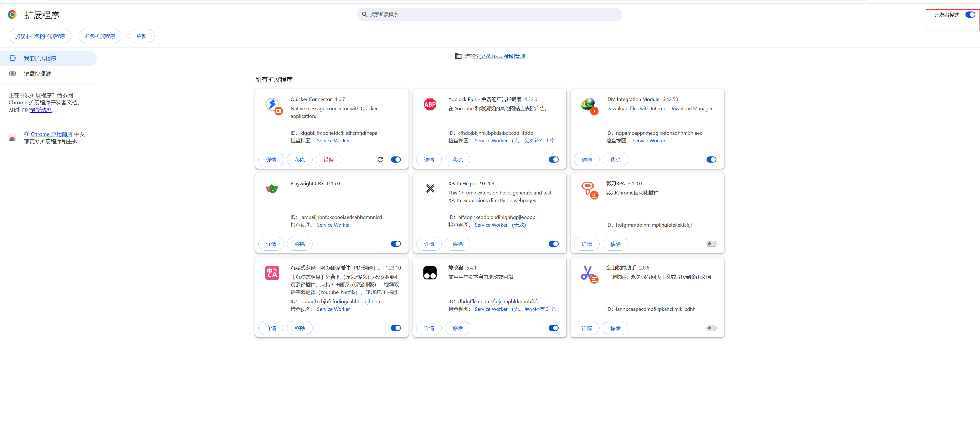Inspect IDM Integration Module Service Worker link

pos(649,141)
